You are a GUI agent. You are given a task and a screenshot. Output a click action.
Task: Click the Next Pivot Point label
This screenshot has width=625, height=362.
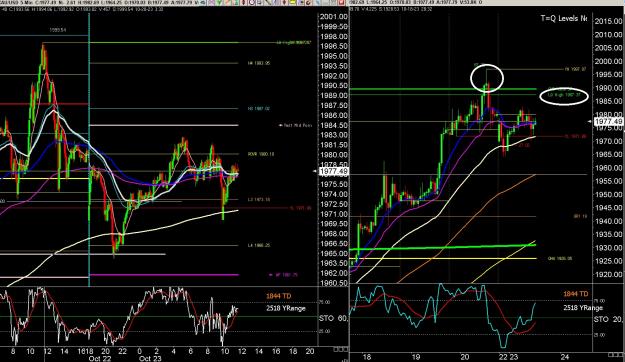click(295, 125)
